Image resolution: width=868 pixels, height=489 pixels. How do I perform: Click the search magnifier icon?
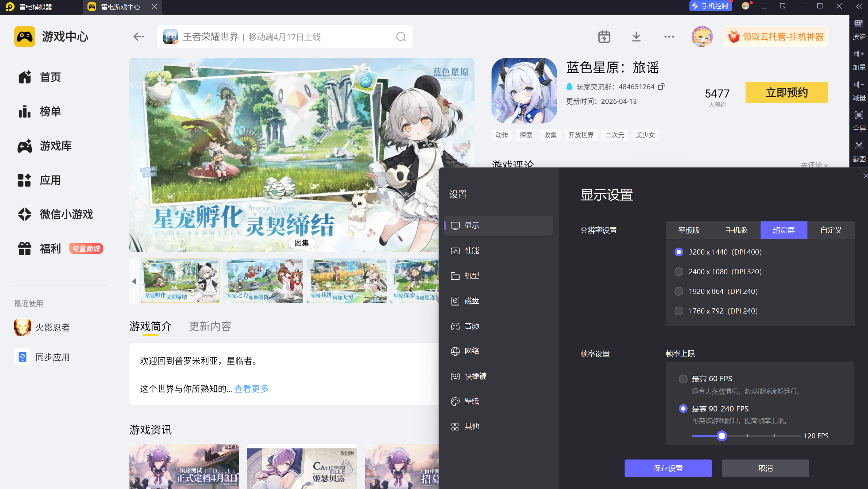(x=401, y=37)
